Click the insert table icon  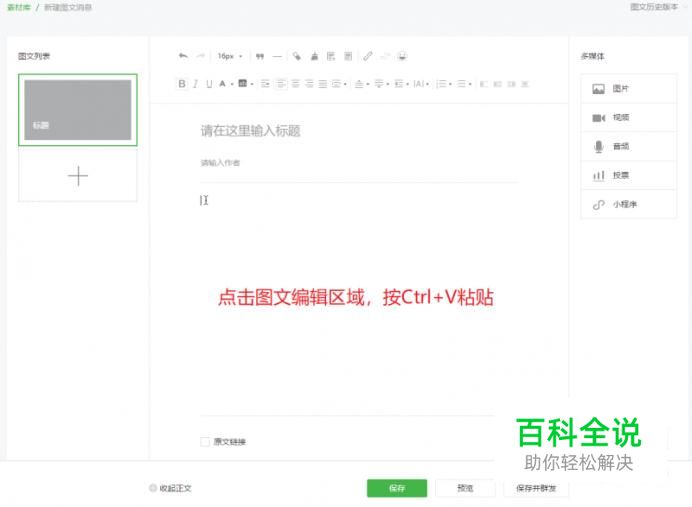click(x=331, y=56)
